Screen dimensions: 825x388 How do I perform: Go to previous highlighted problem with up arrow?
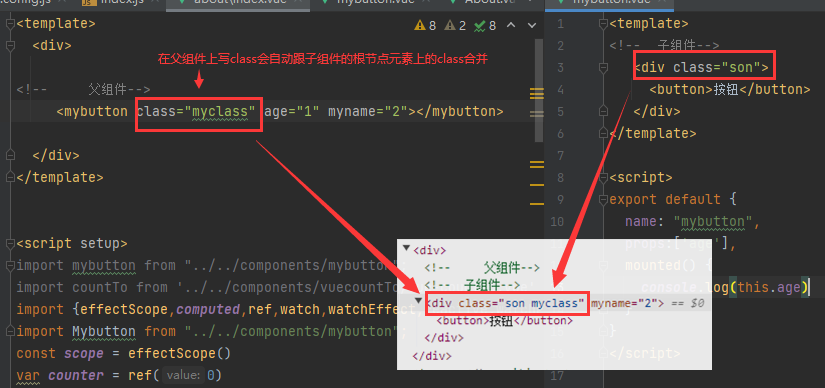click(512, 25)
